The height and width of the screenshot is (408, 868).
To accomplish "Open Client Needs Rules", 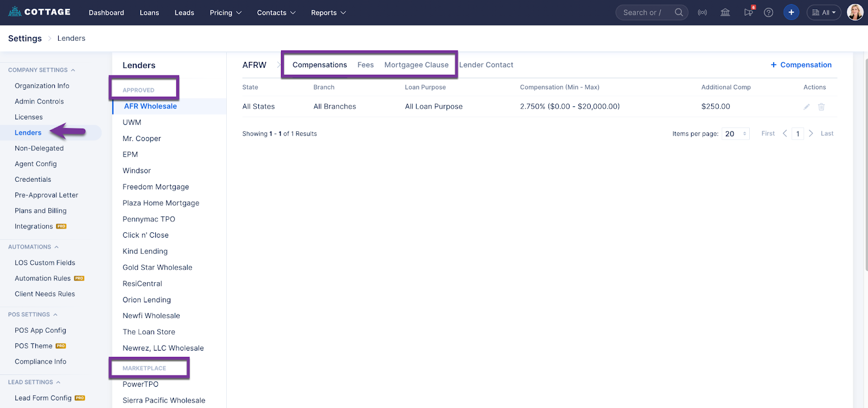I will click(45, 294).
